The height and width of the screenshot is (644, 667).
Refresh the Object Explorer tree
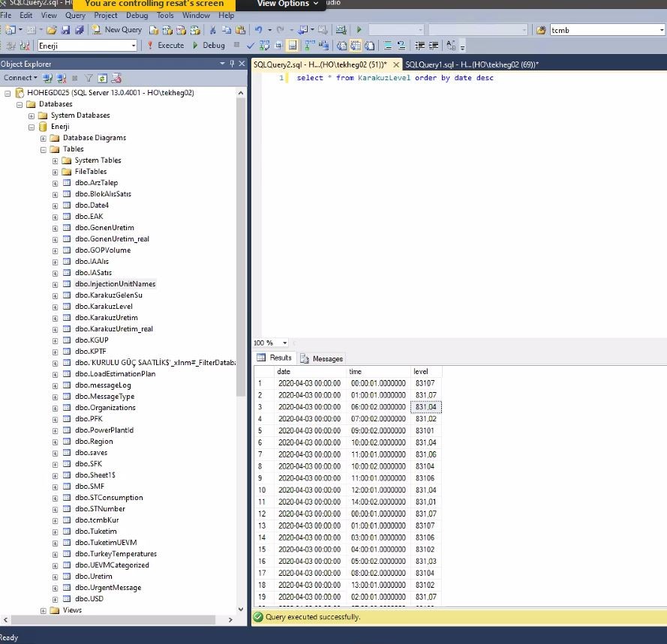(x=102, y=77)
